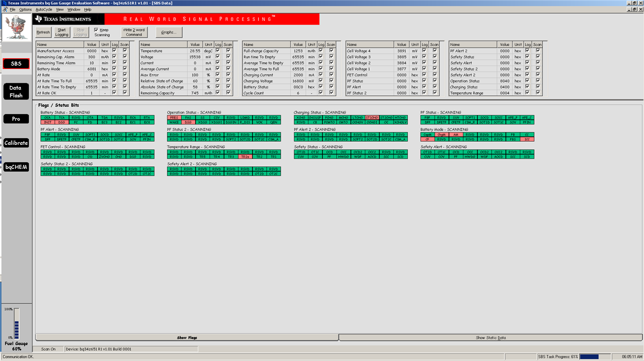Open the Data Flash panel

point(16,92)
